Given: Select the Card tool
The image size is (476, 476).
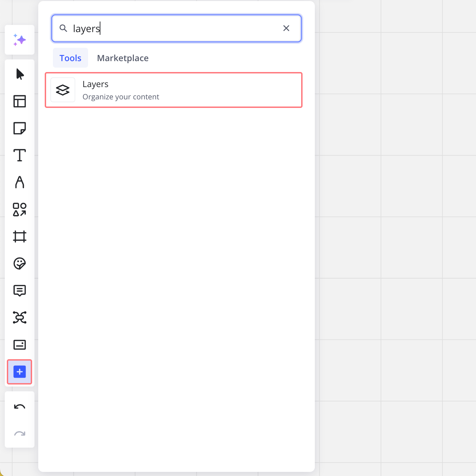Looking at the screenshot, I should pyautogui.click(x=19, y=345).
